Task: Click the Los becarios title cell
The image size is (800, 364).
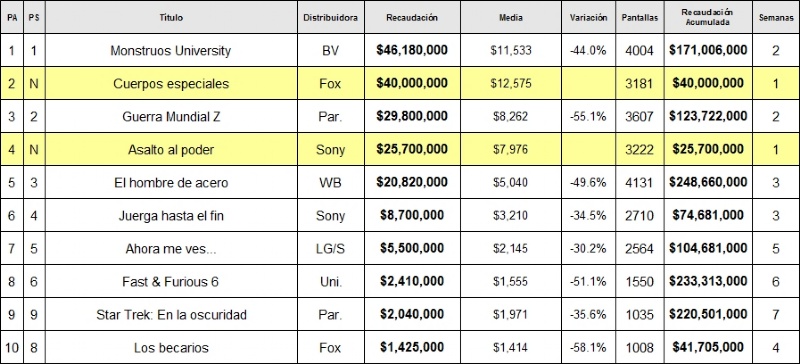Action: click(171, 348)
